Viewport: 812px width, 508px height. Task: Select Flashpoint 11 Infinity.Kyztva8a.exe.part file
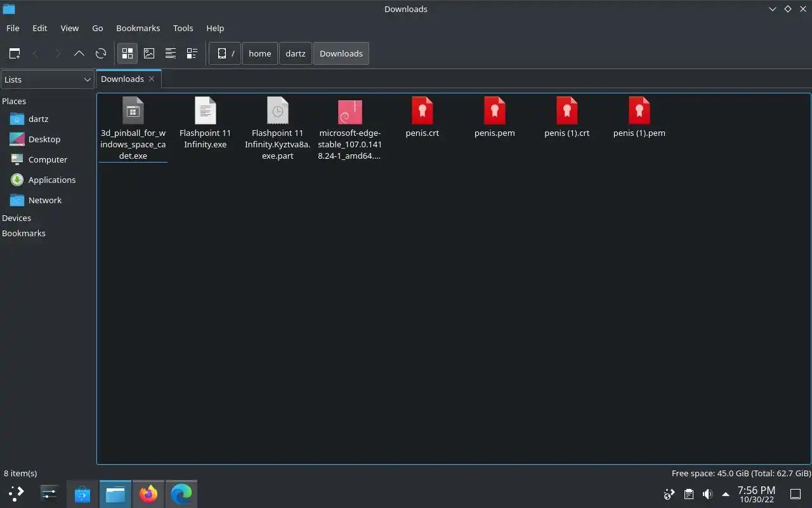[x=278, y=129]
